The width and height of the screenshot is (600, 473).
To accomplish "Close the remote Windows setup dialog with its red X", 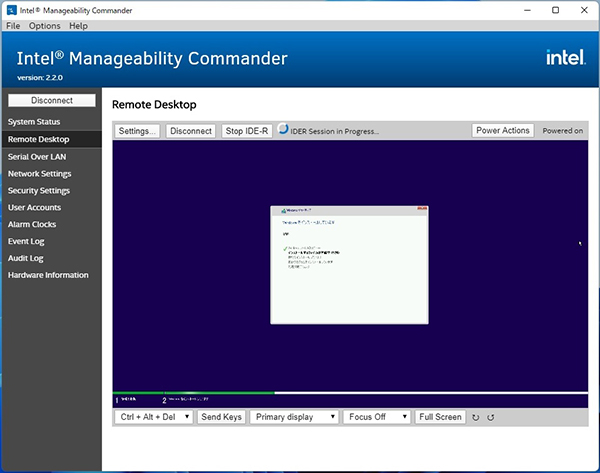I will [x=422, y=209].
